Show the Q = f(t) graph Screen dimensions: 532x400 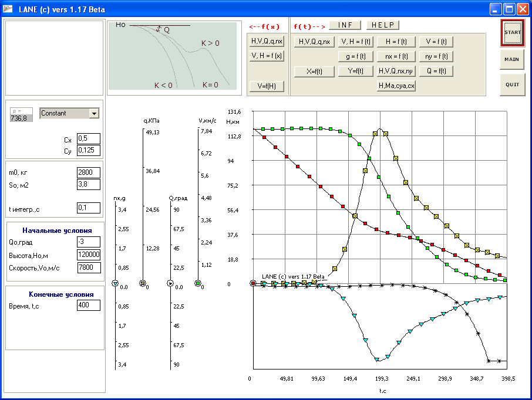(x=436, y=71)
